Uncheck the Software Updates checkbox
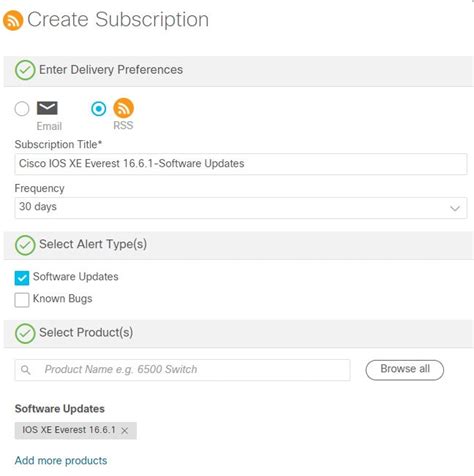 click(22, 278)
